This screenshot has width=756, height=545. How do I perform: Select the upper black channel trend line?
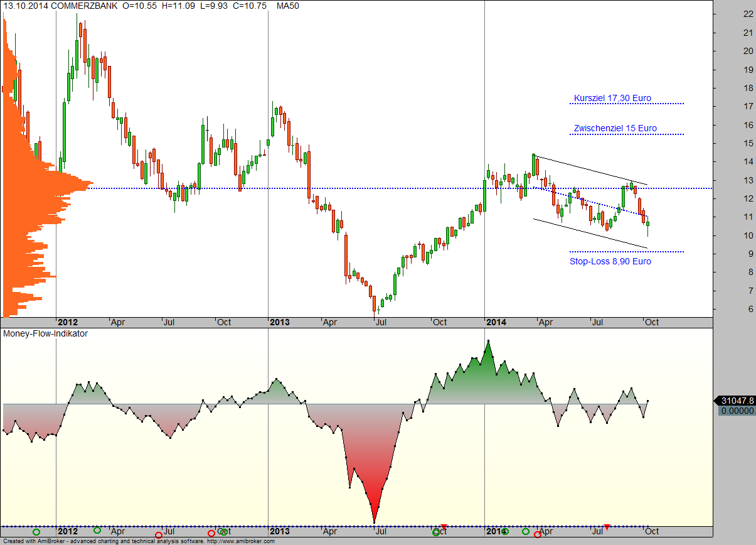(590, 170)
